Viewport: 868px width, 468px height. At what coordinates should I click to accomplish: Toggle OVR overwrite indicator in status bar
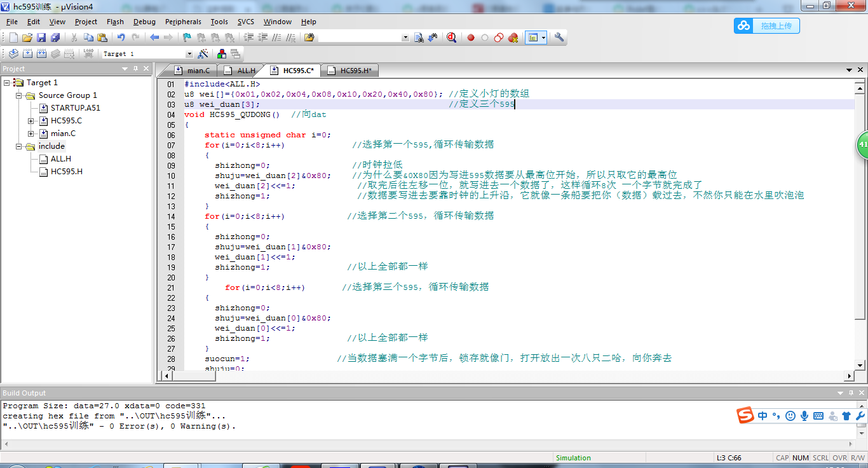click(x=840, y=458)
